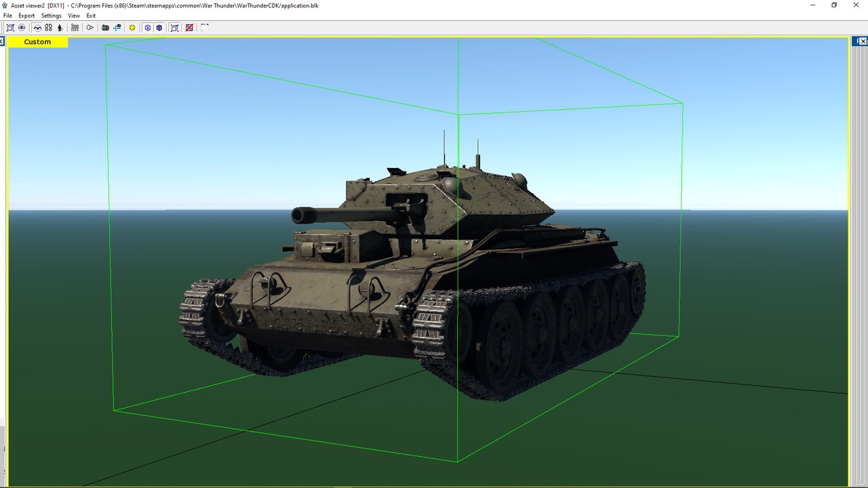Minimize the Asset viewer window
The image size is (868, 488).
pyautogui.click(x=813, y=5)
